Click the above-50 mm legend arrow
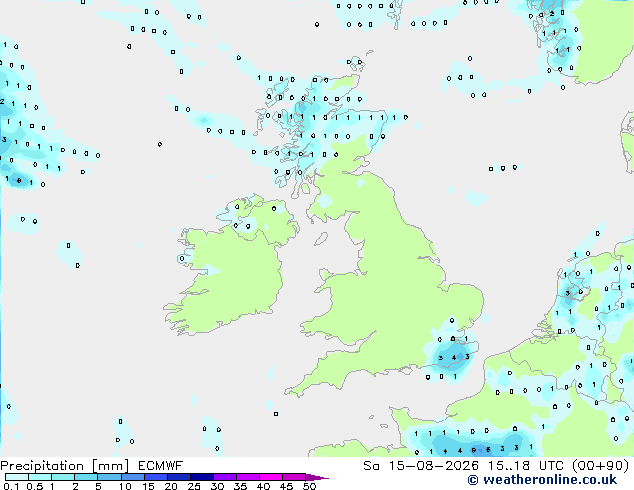Screen dimensions: 634x490 pos(317,477)
